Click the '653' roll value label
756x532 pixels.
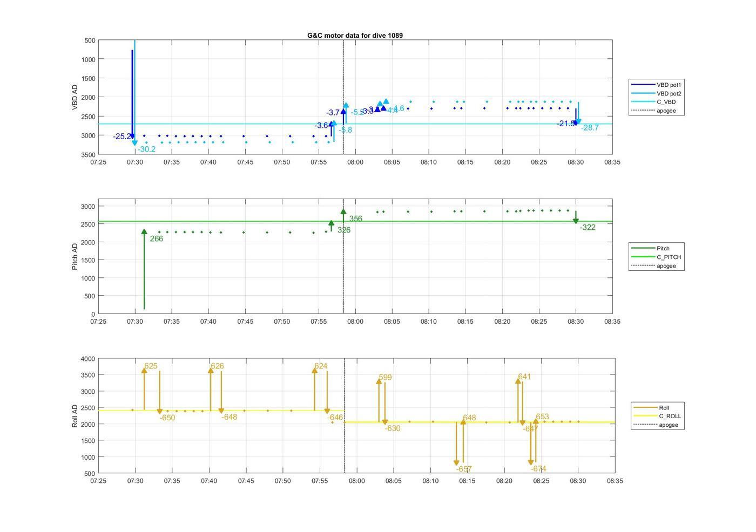coord(543,417)
